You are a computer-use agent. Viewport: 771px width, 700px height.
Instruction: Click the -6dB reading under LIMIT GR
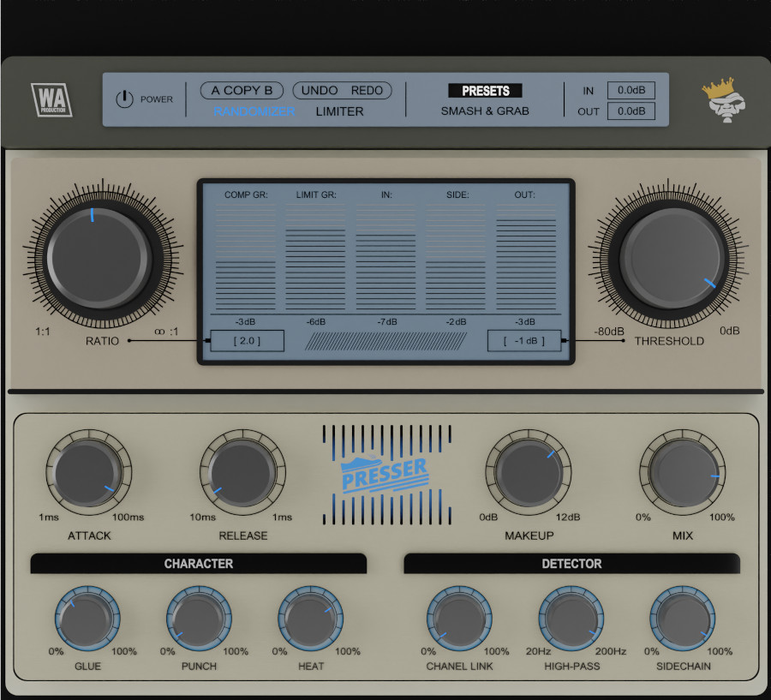pyautogui.click(x=316, y=321)
